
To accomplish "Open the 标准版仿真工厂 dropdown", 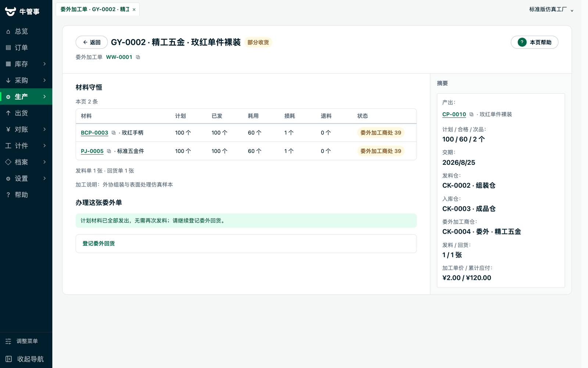I will 551,10.
